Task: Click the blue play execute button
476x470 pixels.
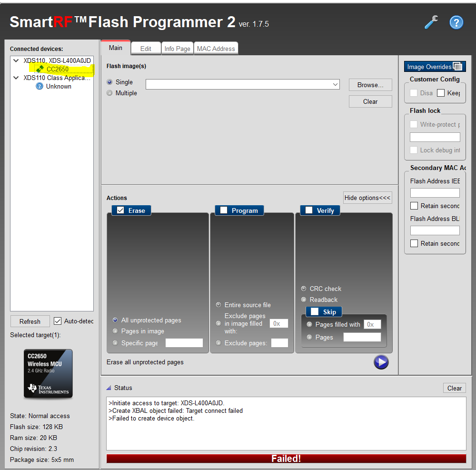Action: [381, 362]
